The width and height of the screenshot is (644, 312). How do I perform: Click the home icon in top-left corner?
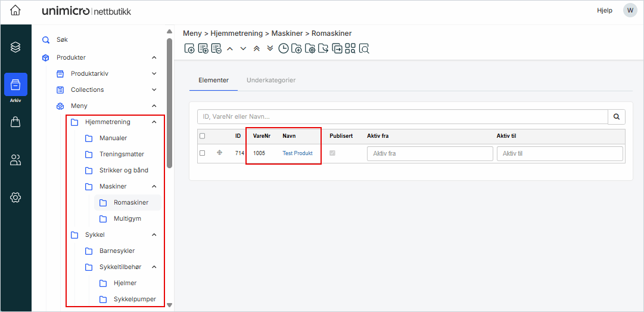(x=15, y=11)
